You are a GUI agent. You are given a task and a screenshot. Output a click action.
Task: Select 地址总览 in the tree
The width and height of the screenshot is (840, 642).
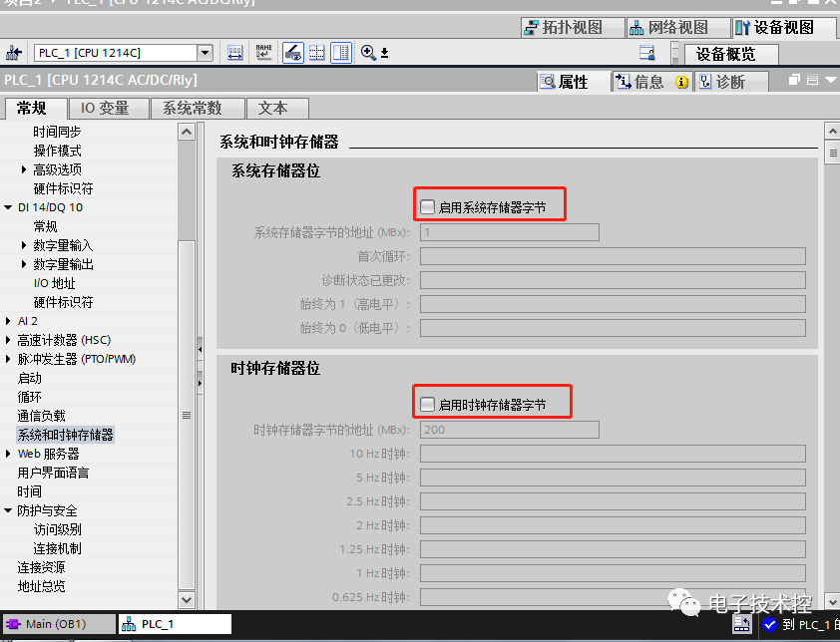pyautogui.click(x=41, y=586)
